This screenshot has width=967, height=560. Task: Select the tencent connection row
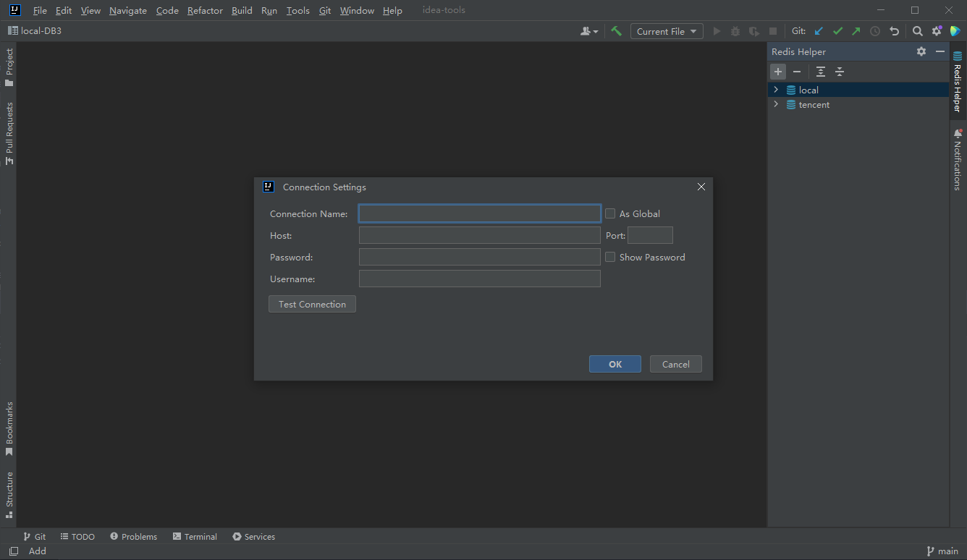click(x=858, y=104)
